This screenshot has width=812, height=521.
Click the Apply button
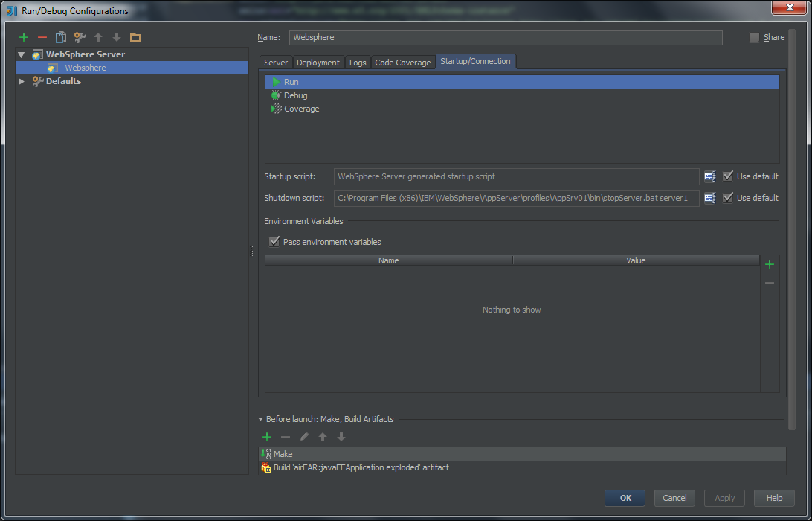pos(724,498)
